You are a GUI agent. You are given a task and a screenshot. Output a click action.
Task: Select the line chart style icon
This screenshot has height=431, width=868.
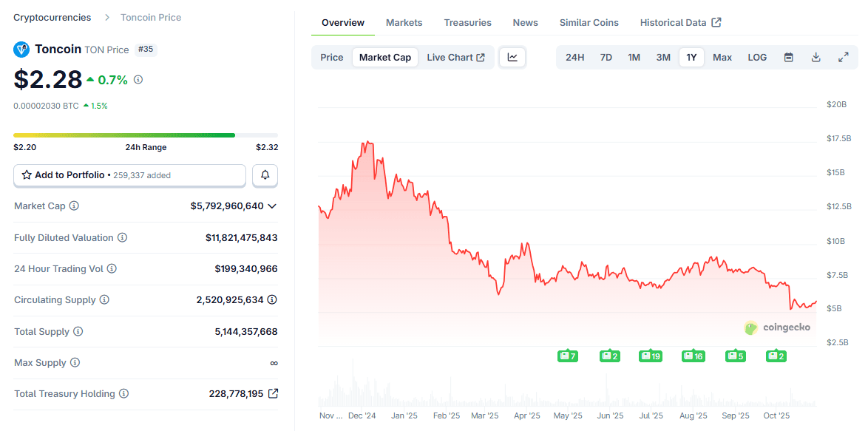pyautogui.click(x=512, y=57)
